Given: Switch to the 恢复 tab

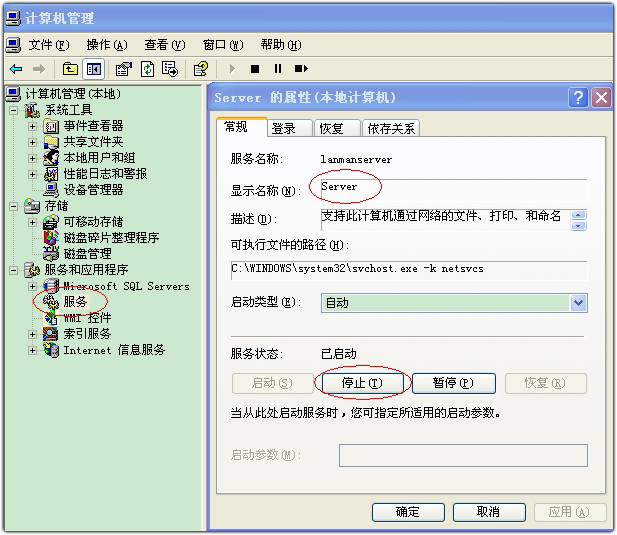Looking at the screenshot, I should coord(337,128).
